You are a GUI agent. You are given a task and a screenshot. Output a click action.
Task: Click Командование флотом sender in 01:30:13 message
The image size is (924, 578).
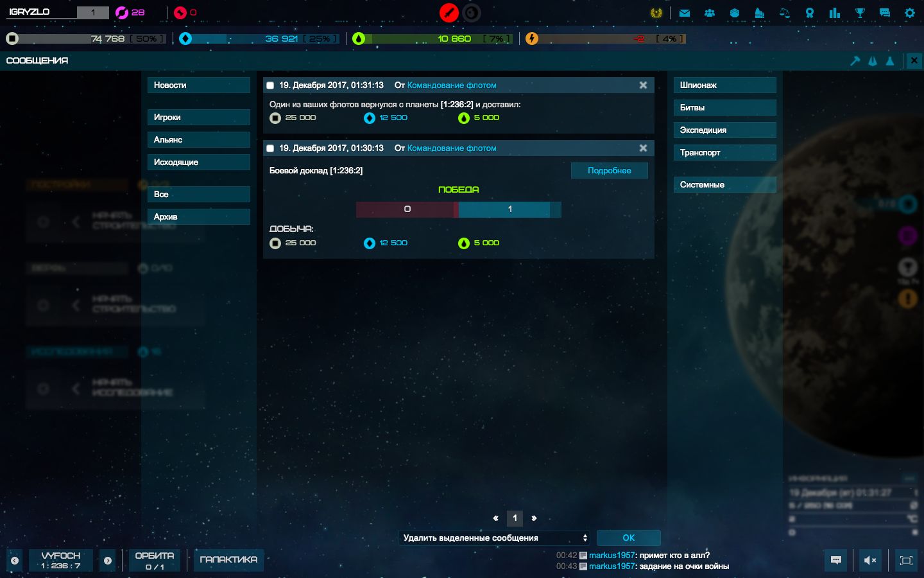click(452, 148)
